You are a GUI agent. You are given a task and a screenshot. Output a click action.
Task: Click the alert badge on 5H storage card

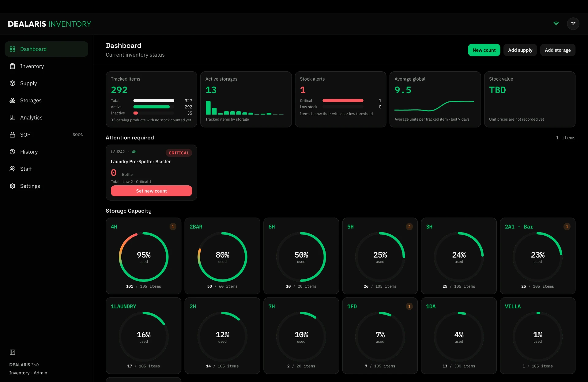[x=409, y=227]
